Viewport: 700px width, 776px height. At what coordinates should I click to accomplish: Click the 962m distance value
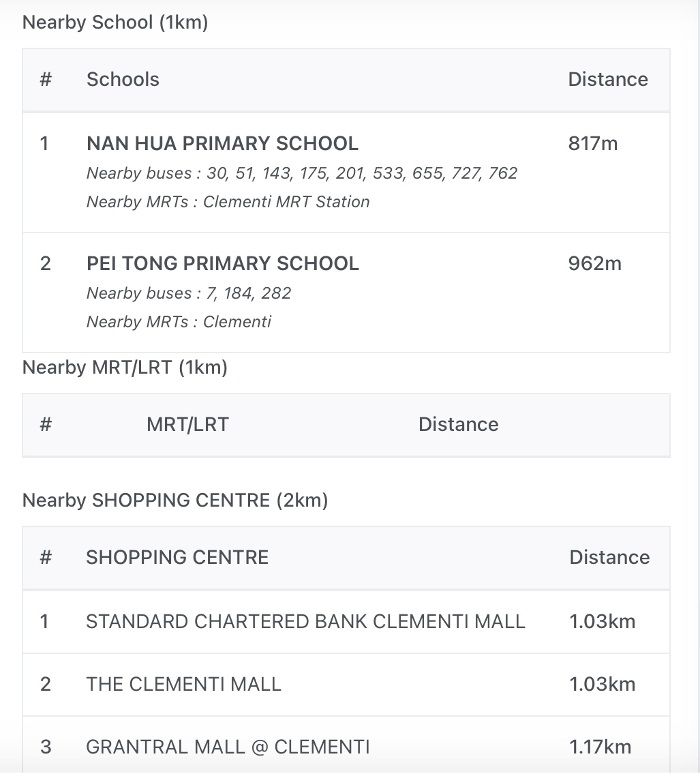tap(594, 264)
